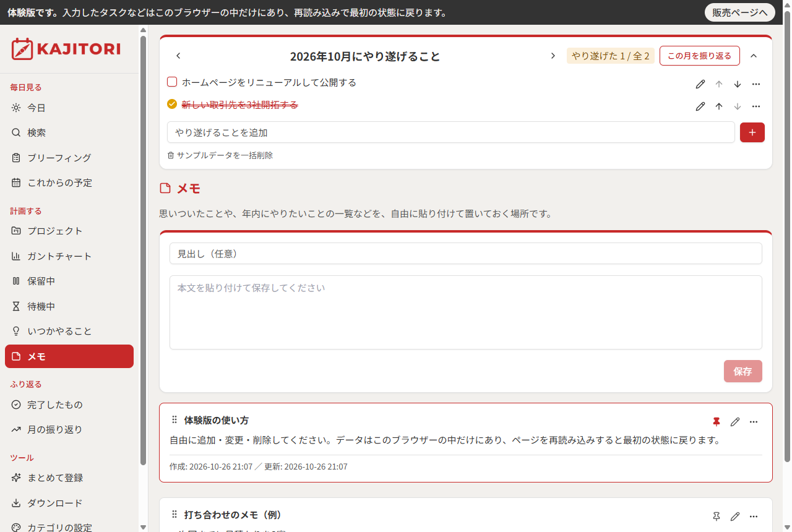
Task: Focus the 本文を貼り付けて保存してください text area
Action: point(466,312)
